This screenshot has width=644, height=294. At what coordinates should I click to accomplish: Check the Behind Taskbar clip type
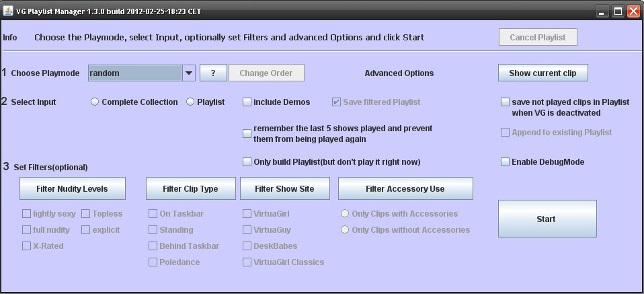153,246
